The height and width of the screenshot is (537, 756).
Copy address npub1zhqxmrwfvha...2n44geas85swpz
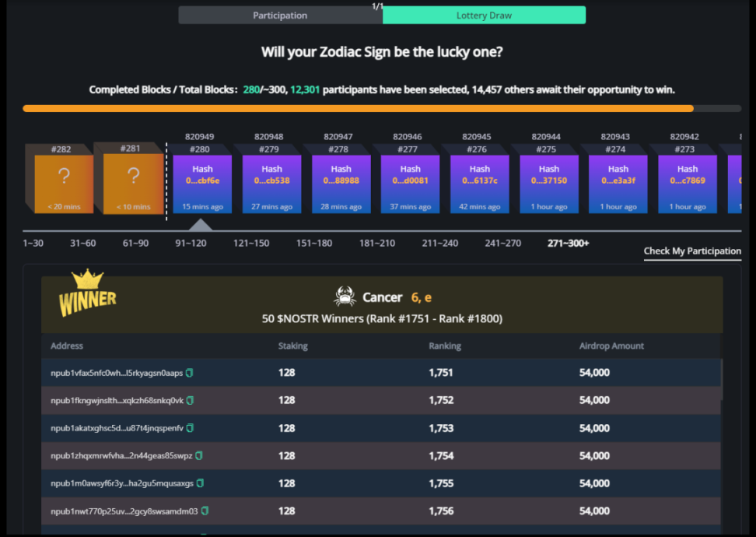point(199,455)
